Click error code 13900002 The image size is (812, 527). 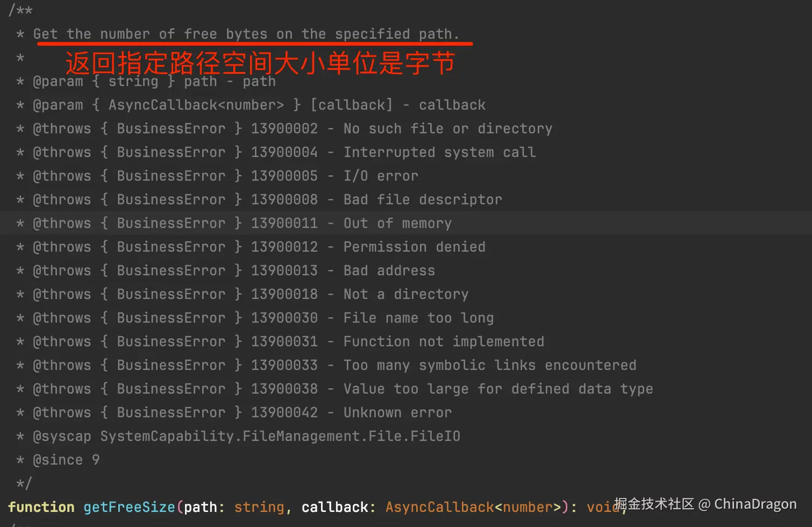coord(284,129)
